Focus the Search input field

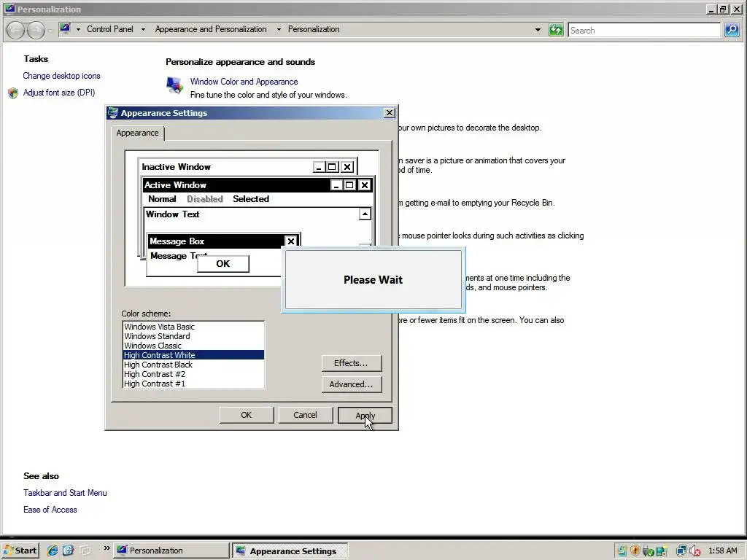(643, 31)
